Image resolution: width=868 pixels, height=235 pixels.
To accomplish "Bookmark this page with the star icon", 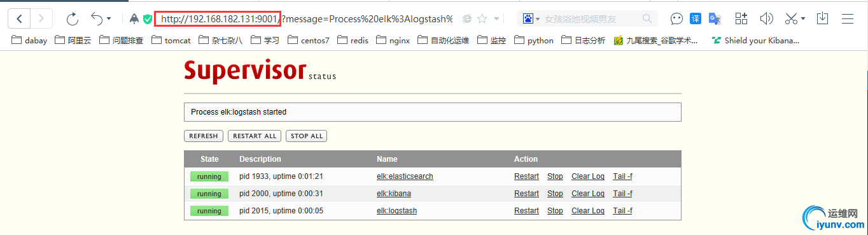I will tap(482, 19).
